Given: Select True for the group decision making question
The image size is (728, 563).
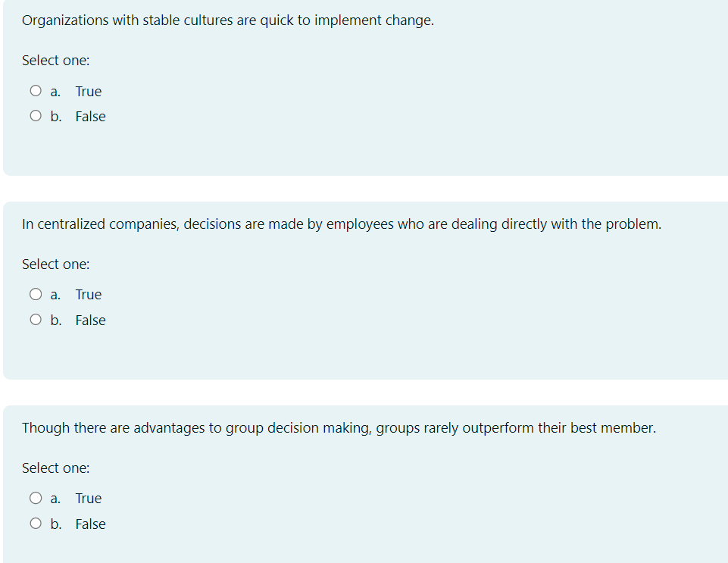Looking at the screenshot, I should tap(36, 497).
